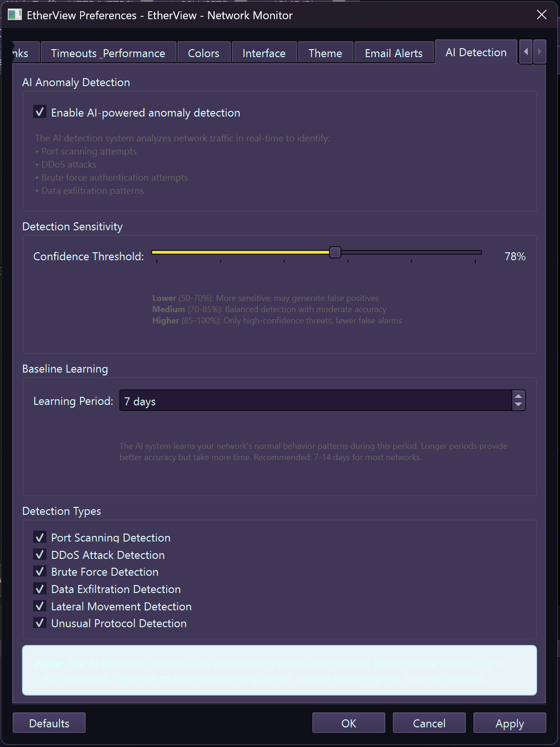Click the Cancel button

pos(429,723)
